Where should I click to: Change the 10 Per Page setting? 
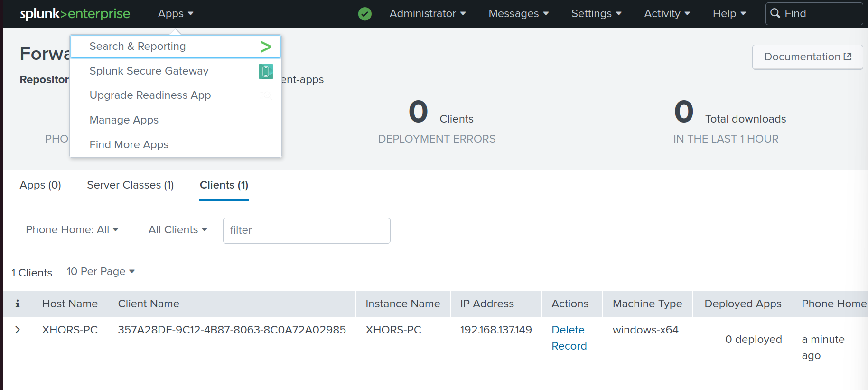click(x=101, y=272)
